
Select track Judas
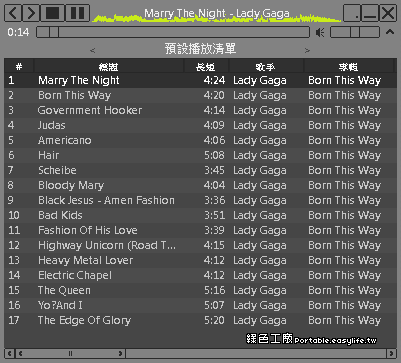(x=200, y=125)
